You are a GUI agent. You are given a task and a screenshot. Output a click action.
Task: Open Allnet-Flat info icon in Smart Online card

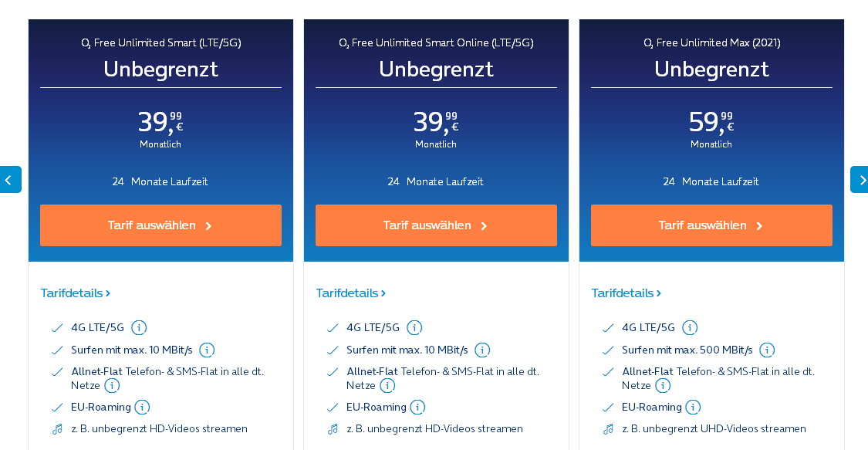(x=387, y=386)
